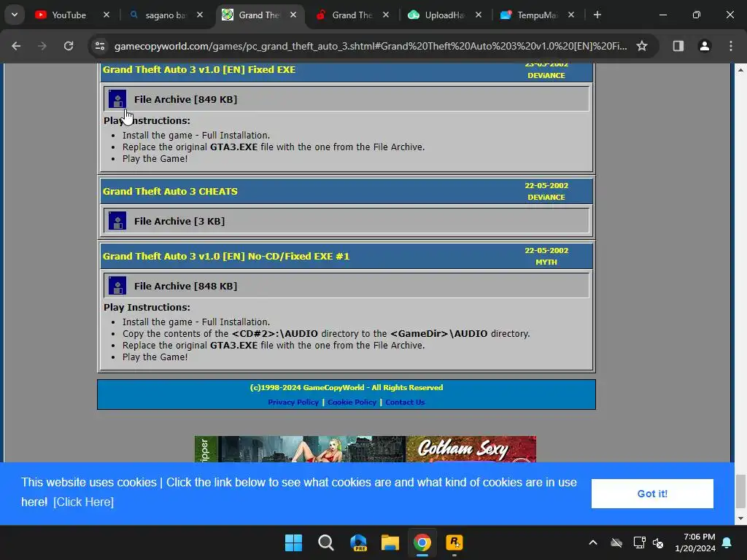Click the MYTH group label
This screenshot has width=747, height=560.
tap(546, 262)
